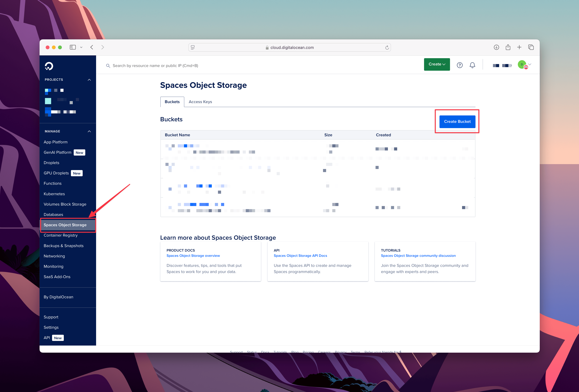This screenshot has width=579, height=392.
Task: Click the user avatar icon
Action: tap(522, 65)
